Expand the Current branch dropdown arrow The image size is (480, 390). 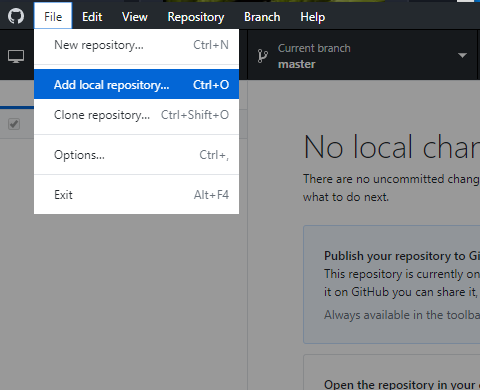coord(462,55)
